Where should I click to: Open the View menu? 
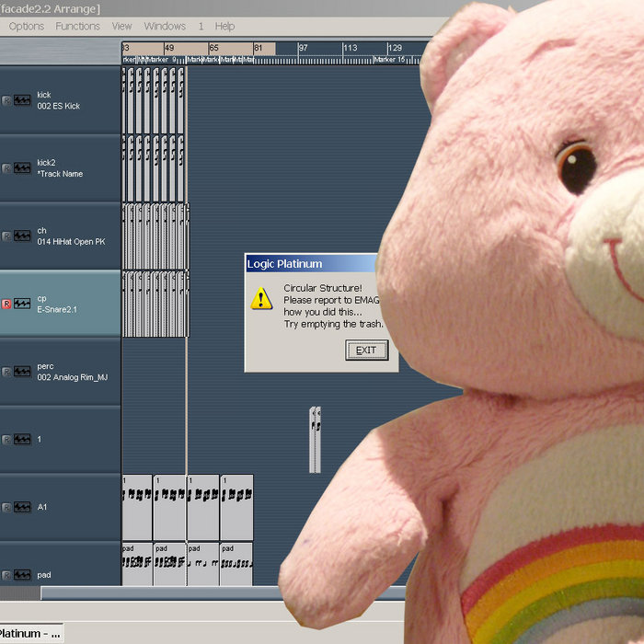click(121, 26)
